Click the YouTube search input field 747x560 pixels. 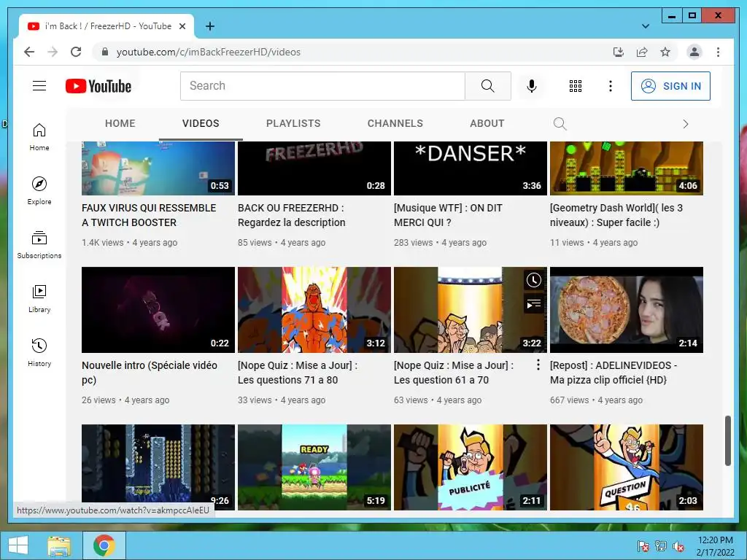click(322, 86)
